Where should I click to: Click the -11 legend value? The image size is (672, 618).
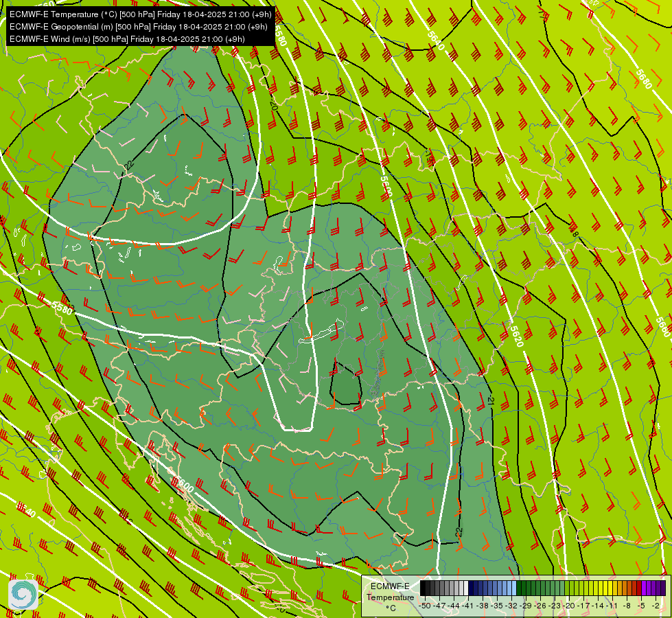tap(612, 606)
